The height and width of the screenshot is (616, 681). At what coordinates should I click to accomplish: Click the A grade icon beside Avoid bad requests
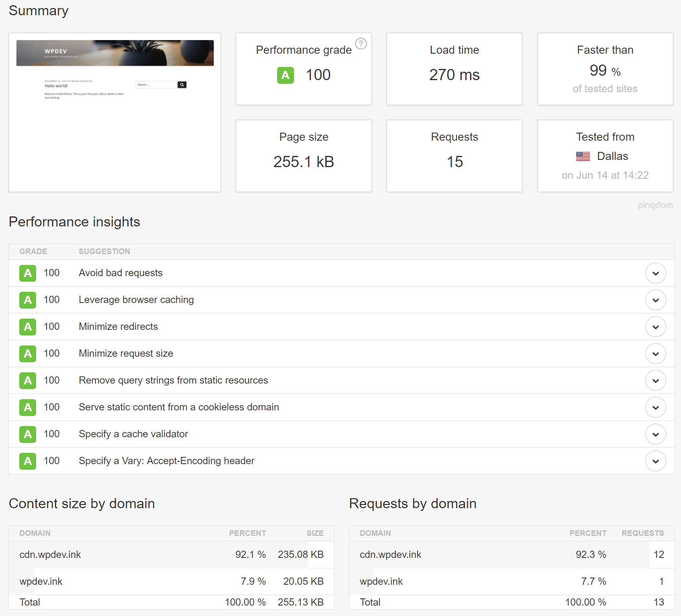(x=27, y=273)
